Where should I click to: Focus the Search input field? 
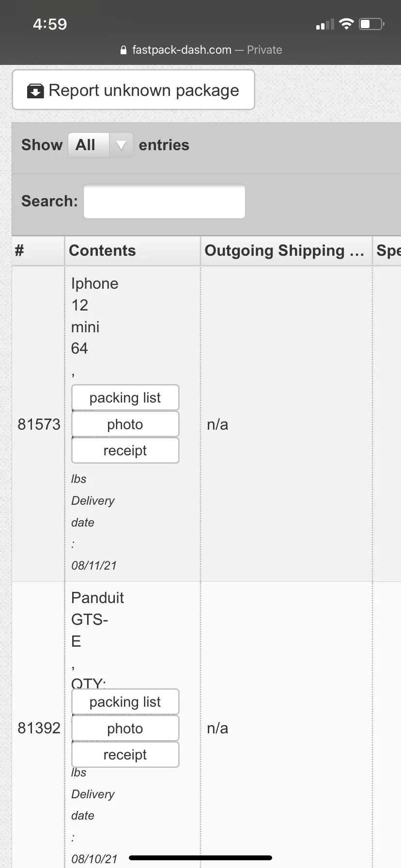click(164, 201)
